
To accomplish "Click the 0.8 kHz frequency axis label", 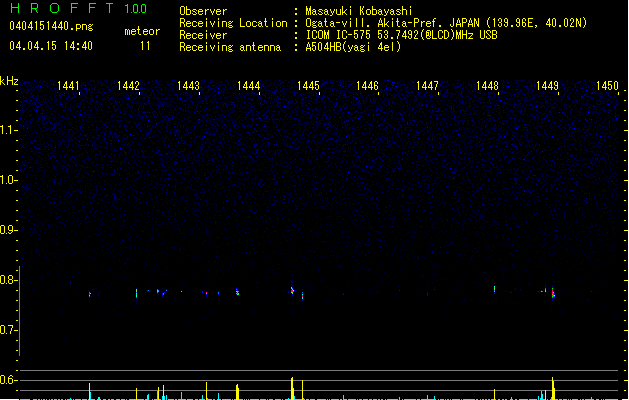I will pos(8,280).
